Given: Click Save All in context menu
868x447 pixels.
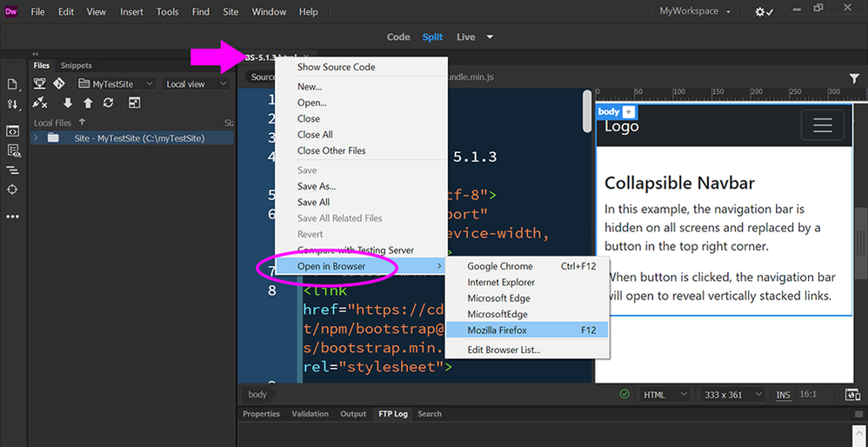Looking at the screenshot, I should (313, 202).
